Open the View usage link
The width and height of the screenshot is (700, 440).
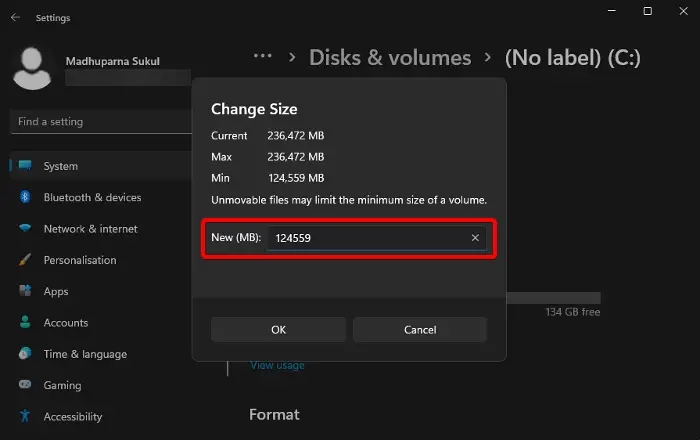(277, 365)
